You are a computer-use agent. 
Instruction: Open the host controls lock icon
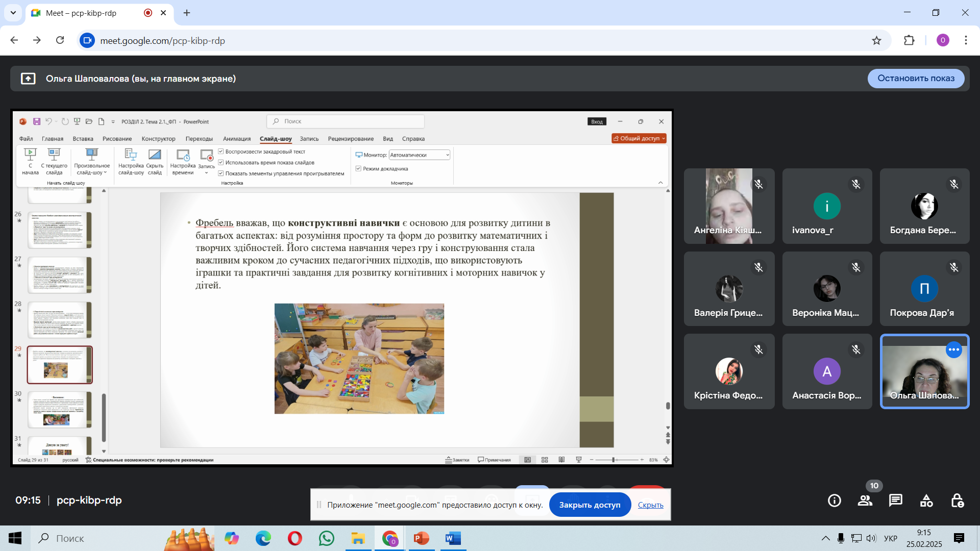tap(957, 500)
